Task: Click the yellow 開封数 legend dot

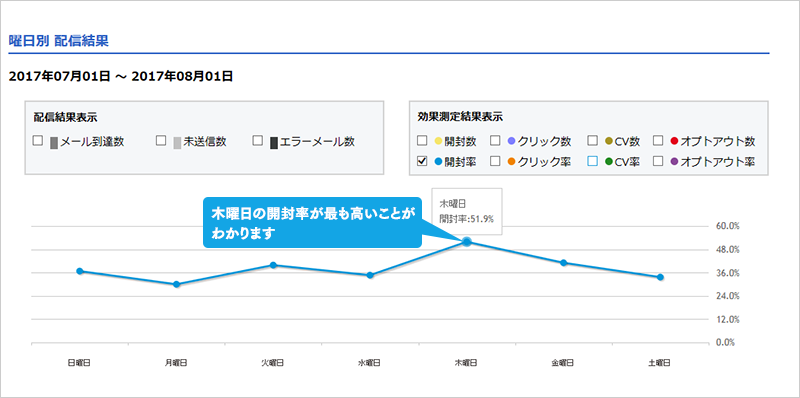Action: [438, 141]
